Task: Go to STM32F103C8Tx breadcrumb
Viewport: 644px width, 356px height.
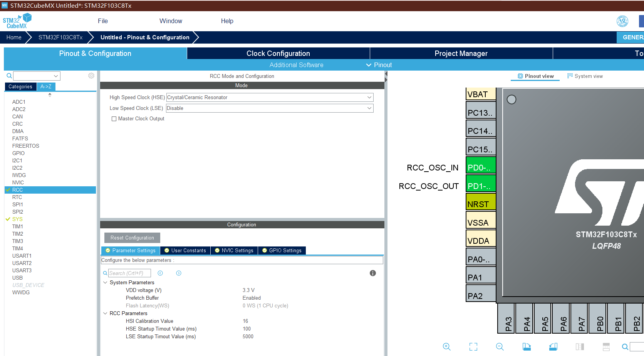Action: coord(60,37)
